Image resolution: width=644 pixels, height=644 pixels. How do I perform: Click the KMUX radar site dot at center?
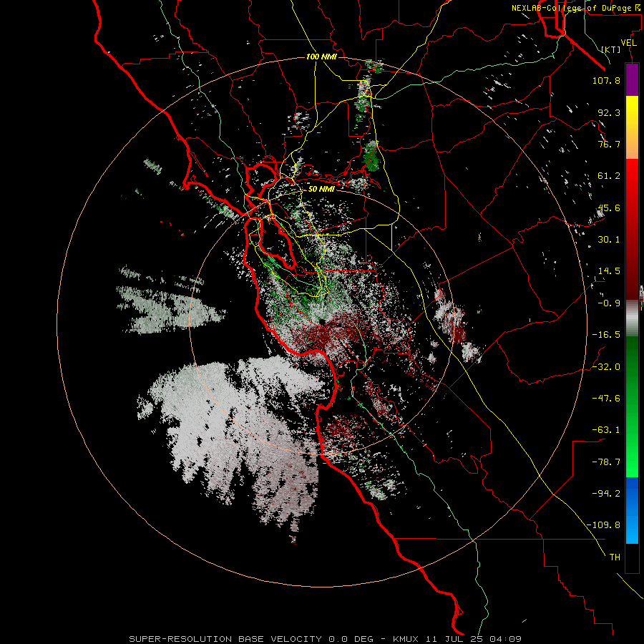coord(321,322)
